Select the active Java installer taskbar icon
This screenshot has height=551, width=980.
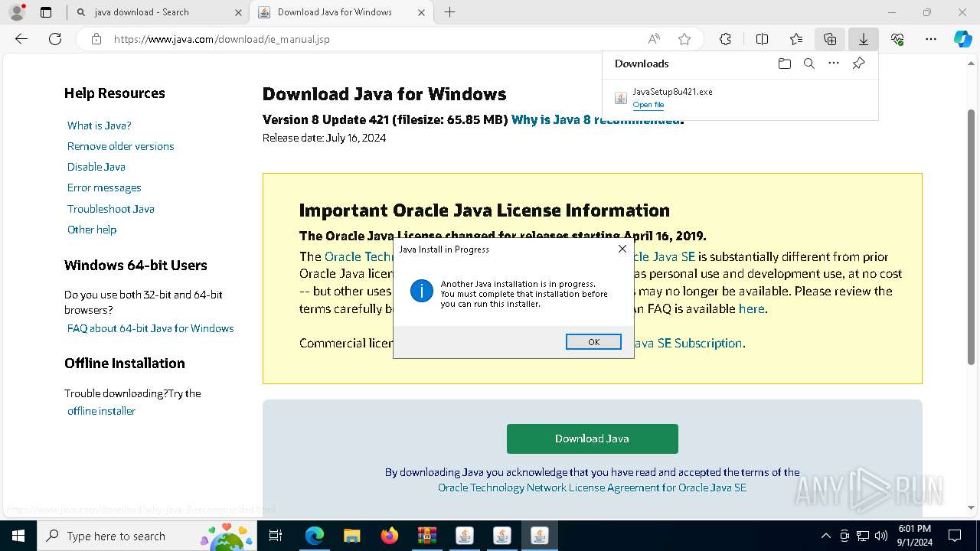(540, 536)
